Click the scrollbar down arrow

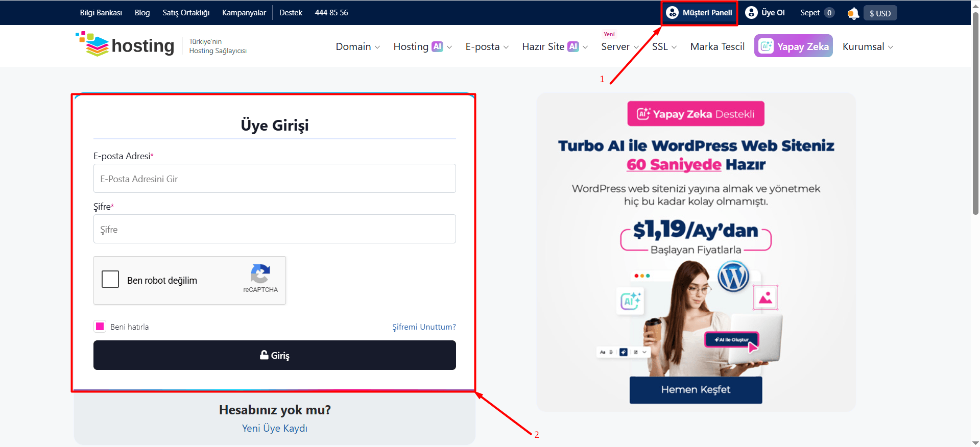(x=975, y=442)
